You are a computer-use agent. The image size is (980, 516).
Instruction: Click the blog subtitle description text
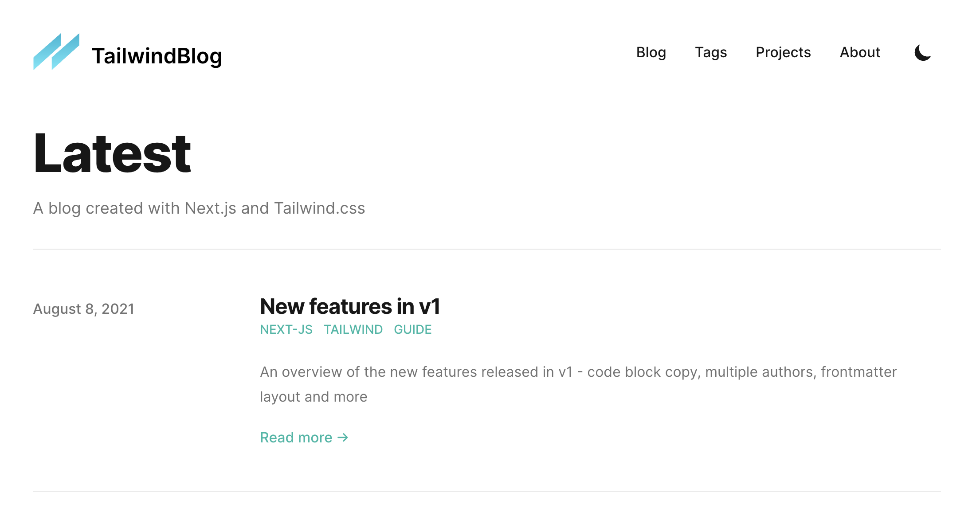click(199, 208)
